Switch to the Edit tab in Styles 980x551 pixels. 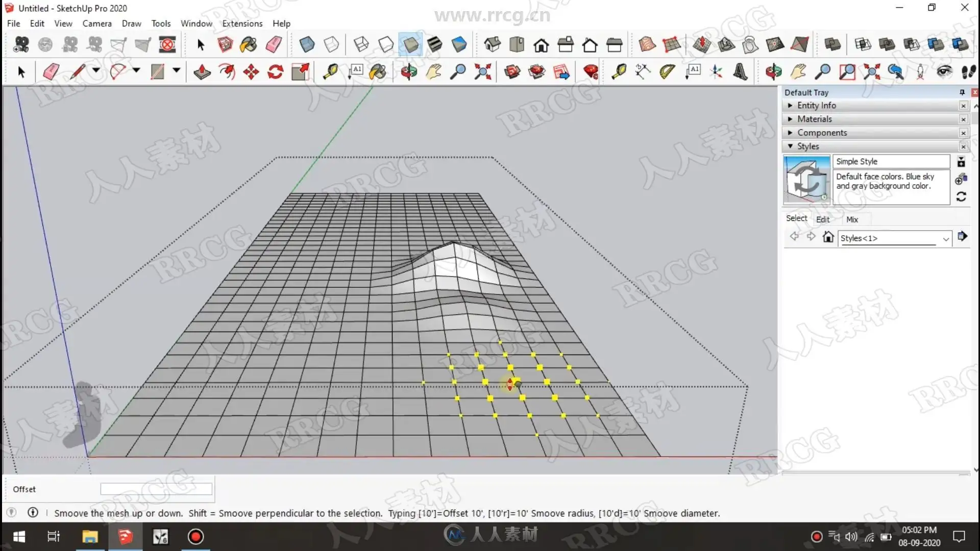click(x=822, y=219)
